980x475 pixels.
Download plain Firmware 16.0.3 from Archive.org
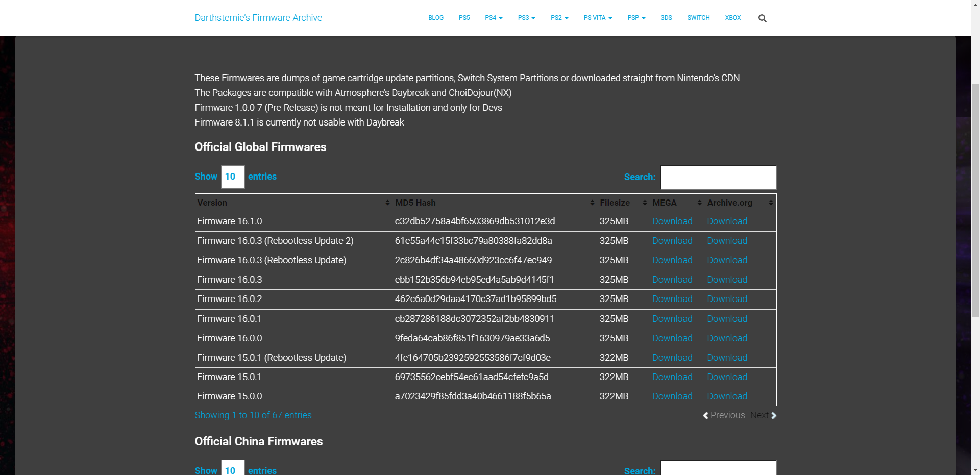pos(727,280)
